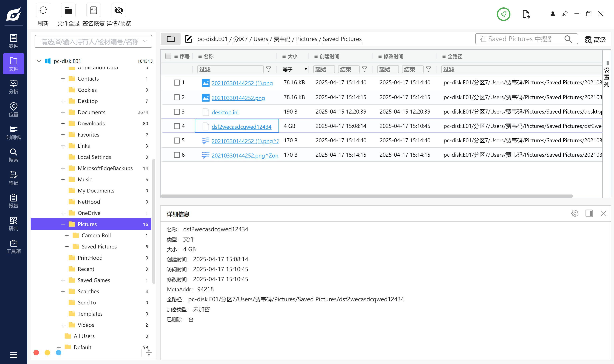The height and width of the screenshot is (364, 614).
Task: Click the pin window icon
Action: point(565,14)
